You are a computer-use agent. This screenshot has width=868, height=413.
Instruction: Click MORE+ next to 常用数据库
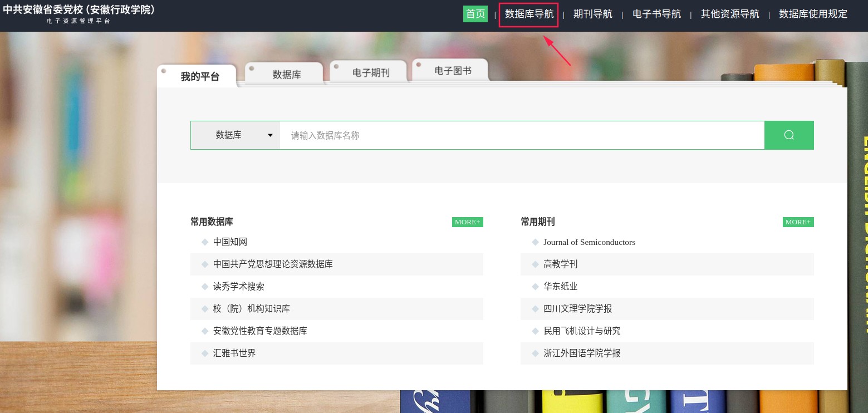click(x=467, y=222)
